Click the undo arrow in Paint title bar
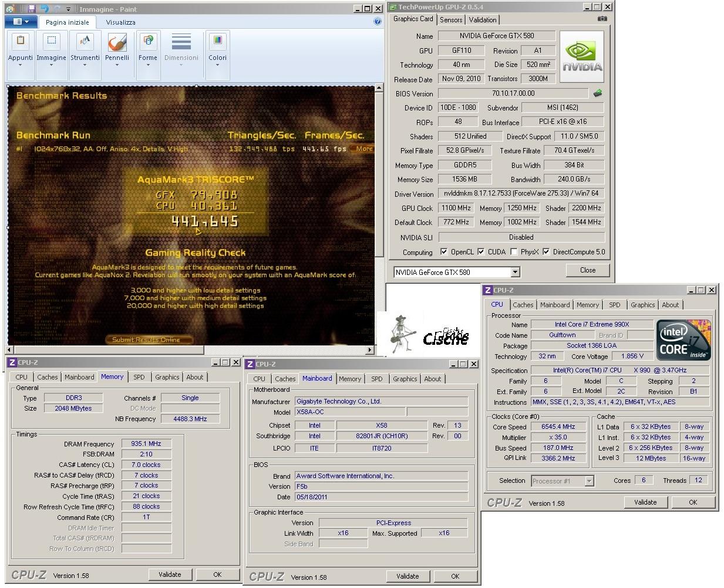 [45, 9]
